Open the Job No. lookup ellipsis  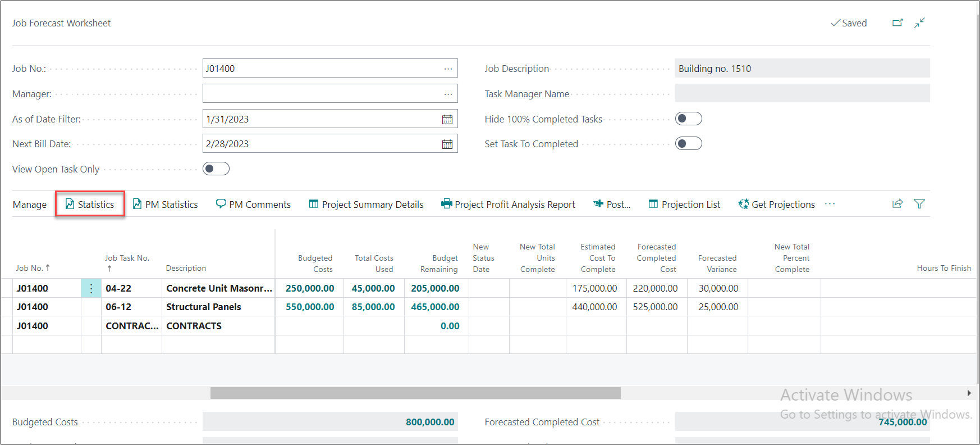click(x=448, y=69)
